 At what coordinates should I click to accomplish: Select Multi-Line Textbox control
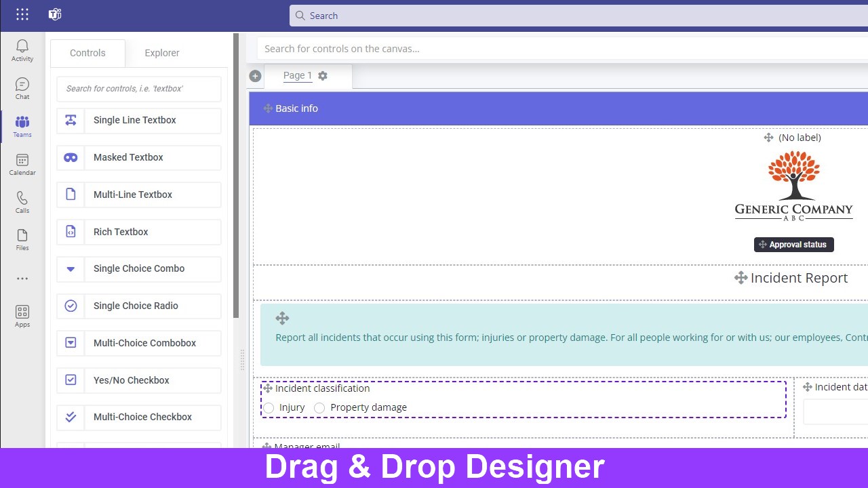pyautogui.click(x=139, y=195)
